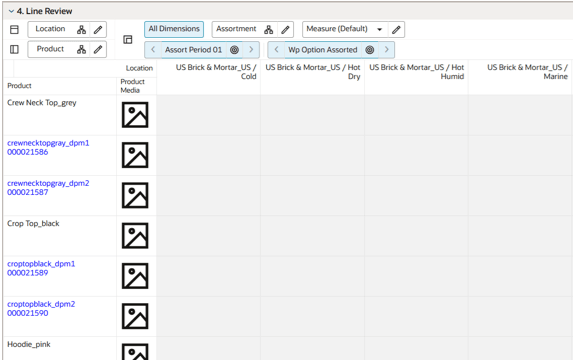Open Assortment hierarchy icon
Screen dimensions: 573x362
pyautogui.click(x=269, y=30)
